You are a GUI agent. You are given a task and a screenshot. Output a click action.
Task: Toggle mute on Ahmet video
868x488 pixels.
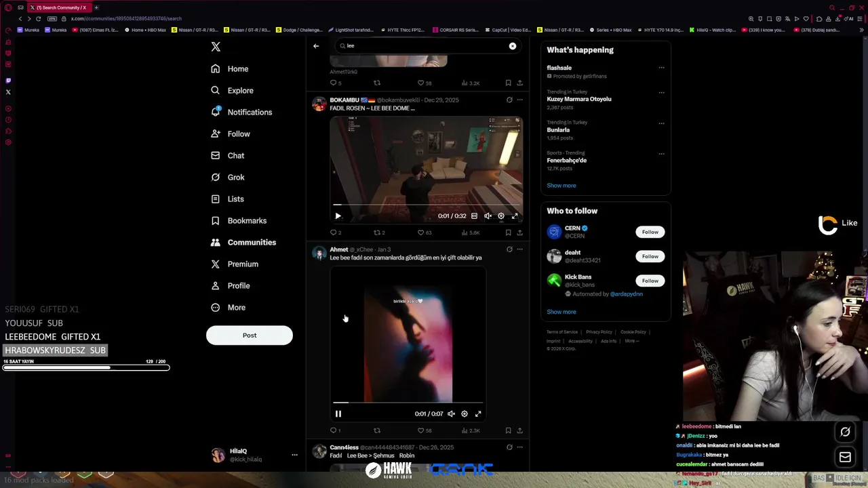451,413
